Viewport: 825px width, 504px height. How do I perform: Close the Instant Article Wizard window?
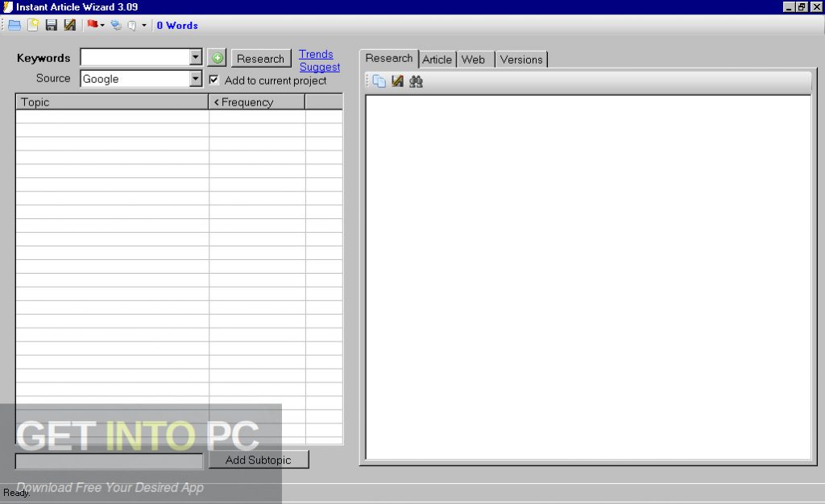(816, 6)
